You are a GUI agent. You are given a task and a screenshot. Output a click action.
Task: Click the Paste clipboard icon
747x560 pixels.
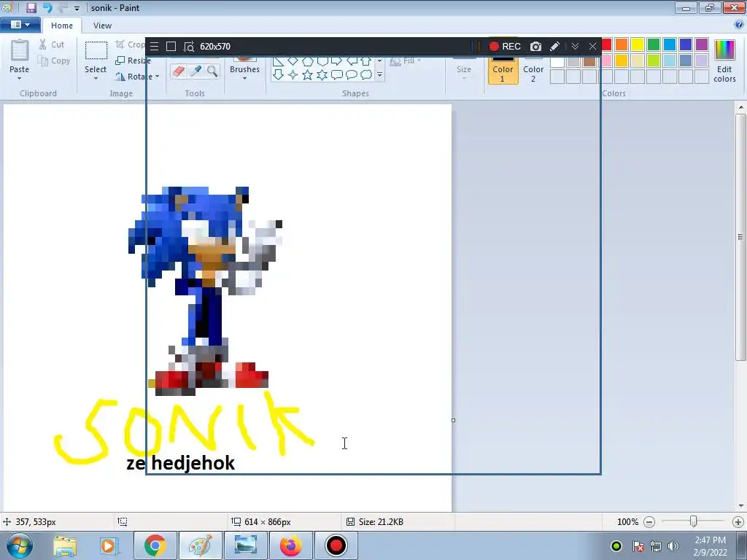click(x=20, y=50)
